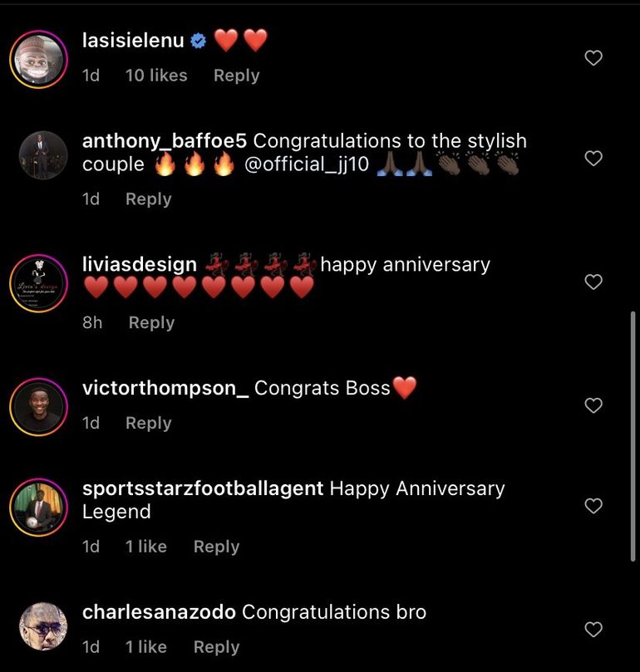Open anthony_baffoe5's avatar
This screenshot has height=672, width=640.
(x=43, y=155)
